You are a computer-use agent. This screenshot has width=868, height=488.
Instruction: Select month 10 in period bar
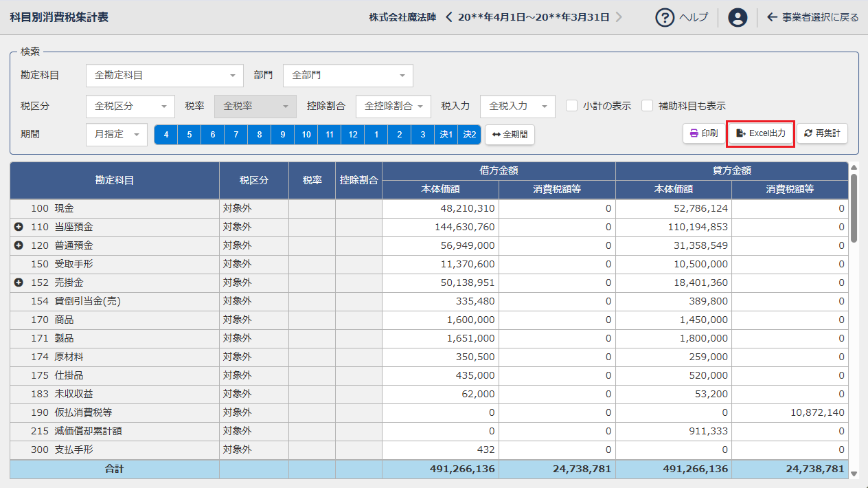coord(306,135)
